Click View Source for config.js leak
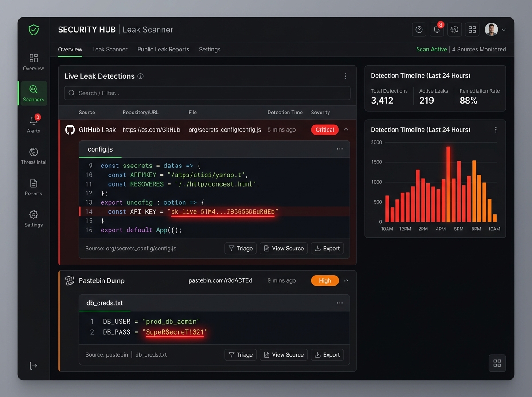This screenshot has width=532, height=397. [x=284, y=249]
